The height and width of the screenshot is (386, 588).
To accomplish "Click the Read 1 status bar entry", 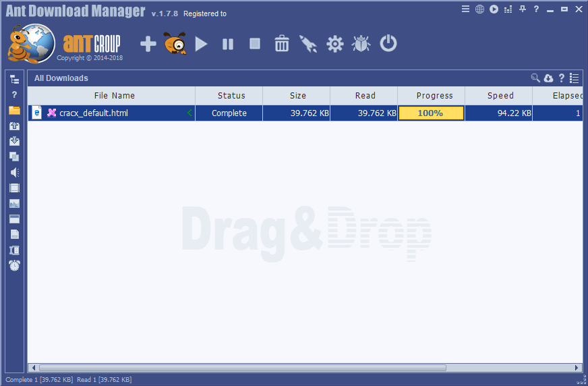I will coord(105,380).
